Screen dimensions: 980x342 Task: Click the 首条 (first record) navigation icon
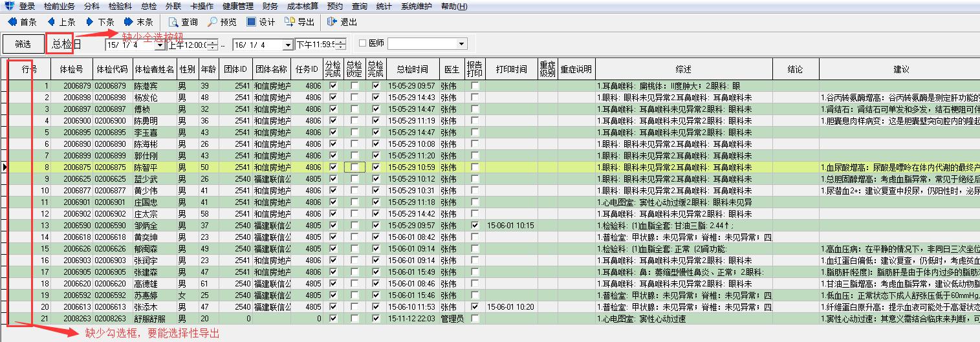click(x=12, y=22)
